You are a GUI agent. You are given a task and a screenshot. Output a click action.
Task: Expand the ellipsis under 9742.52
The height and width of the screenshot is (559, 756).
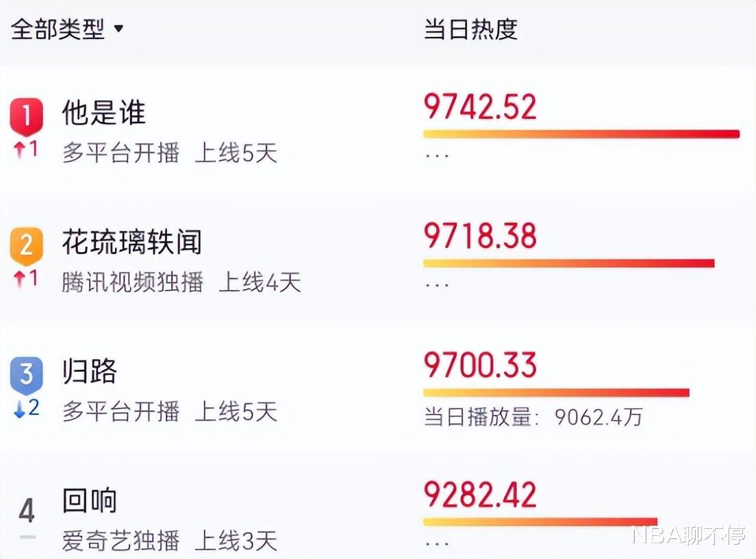[437, 156]
